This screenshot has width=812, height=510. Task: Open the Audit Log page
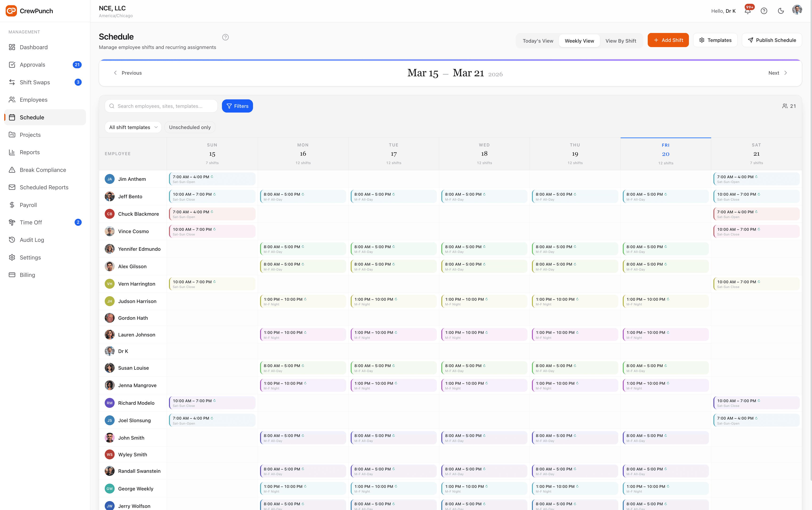(x=31, y=239)
